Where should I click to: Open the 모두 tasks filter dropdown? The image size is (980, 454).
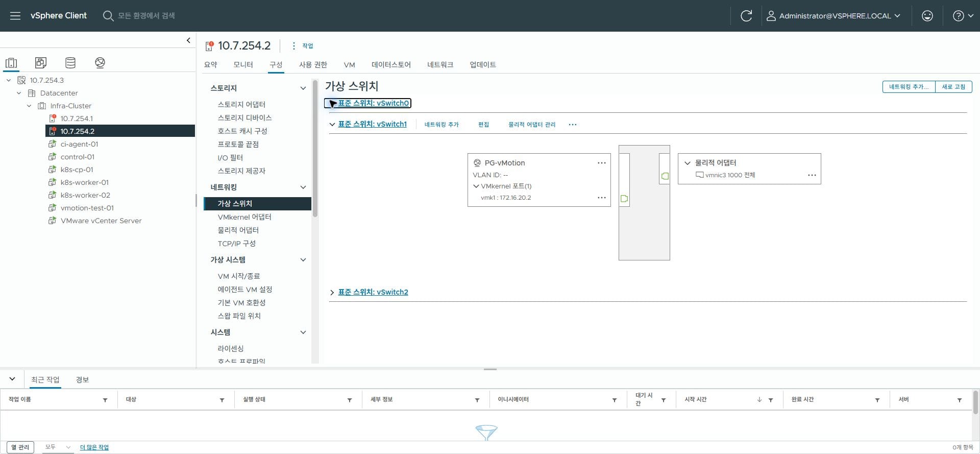(x=57, y=447)
